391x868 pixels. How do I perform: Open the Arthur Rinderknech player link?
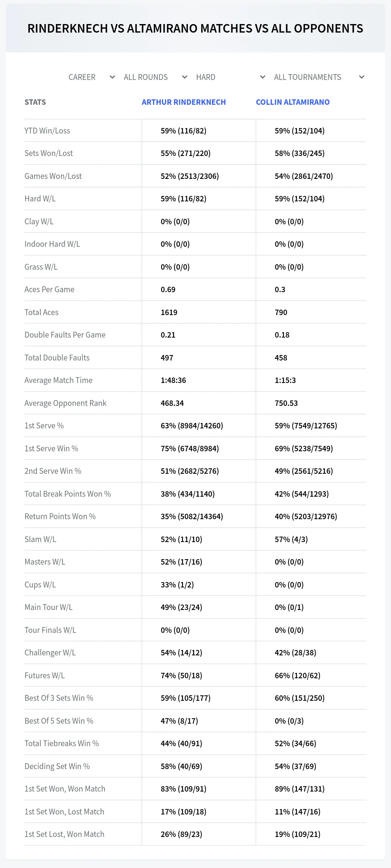(184, 102)
